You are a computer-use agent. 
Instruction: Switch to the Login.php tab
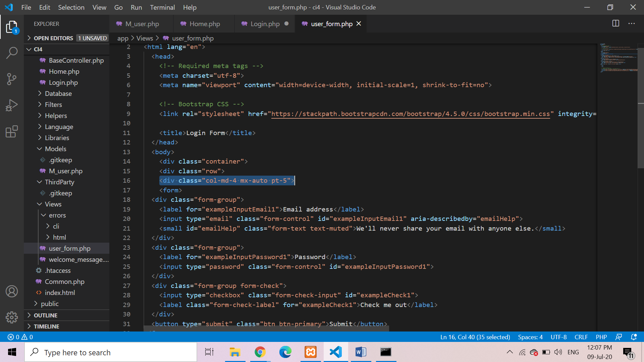265,24
